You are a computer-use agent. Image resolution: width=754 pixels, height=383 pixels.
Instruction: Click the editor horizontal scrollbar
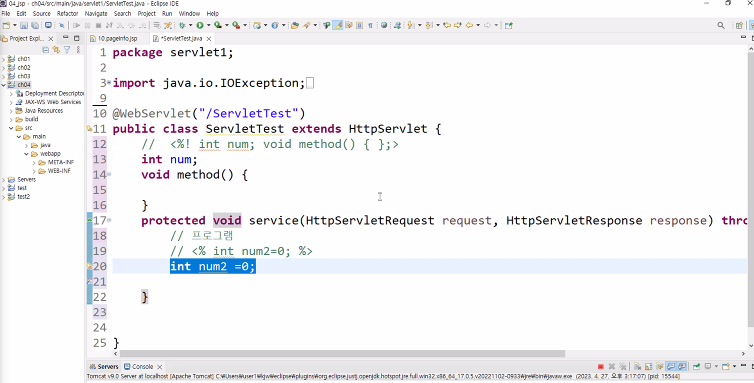(x=342, y=354)
